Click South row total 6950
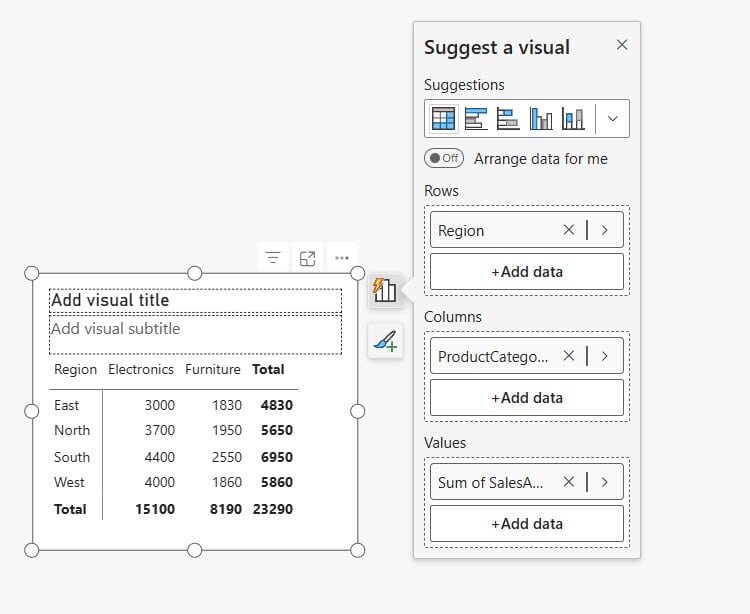The width and height of the screenshot is (750, 614). (277, 457)
